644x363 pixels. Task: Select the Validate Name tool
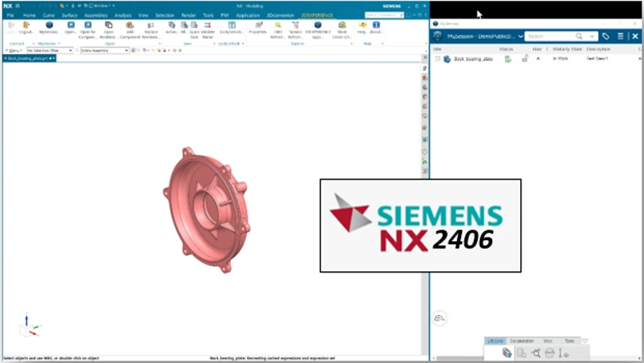(x=207, y=25)
